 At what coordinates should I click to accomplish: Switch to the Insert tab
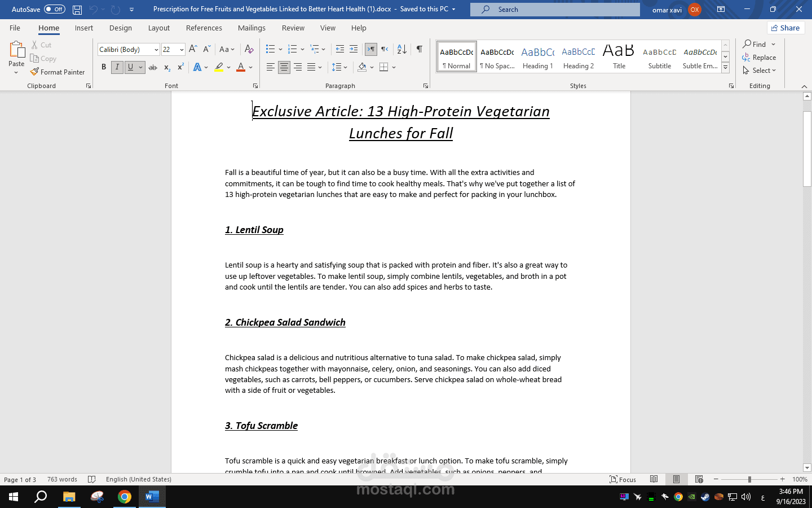(x=84, y=28)
